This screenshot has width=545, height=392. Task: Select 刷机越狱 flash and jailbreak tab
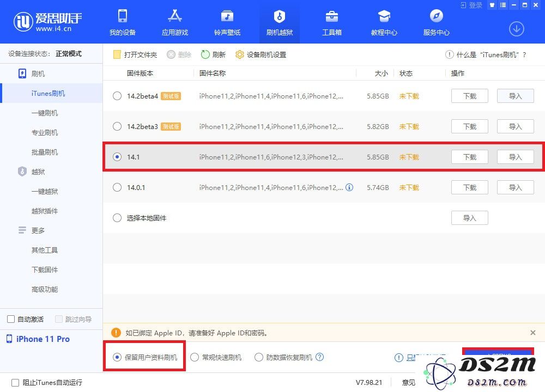pos(280,23)
